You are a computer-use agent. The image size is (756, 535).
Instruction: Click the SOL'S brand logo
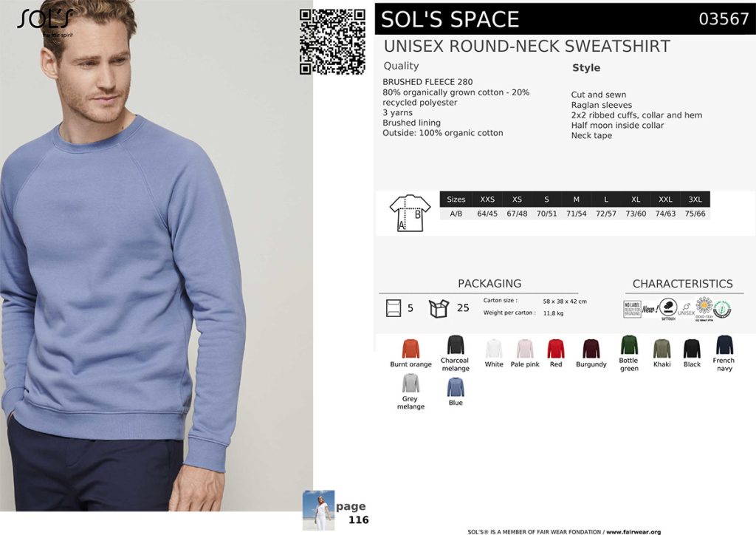tap(45, 21)
